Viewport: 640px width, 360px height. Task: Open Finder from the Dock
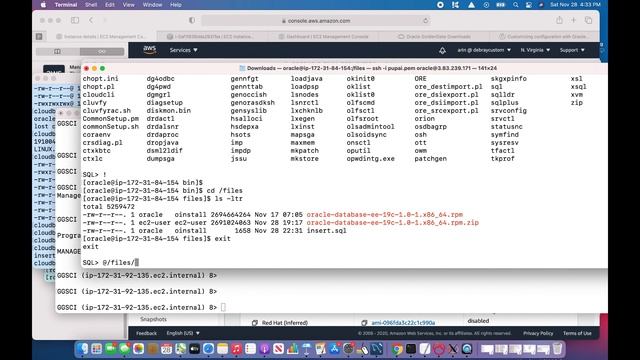pyautogui.click(x=83, y=349)
